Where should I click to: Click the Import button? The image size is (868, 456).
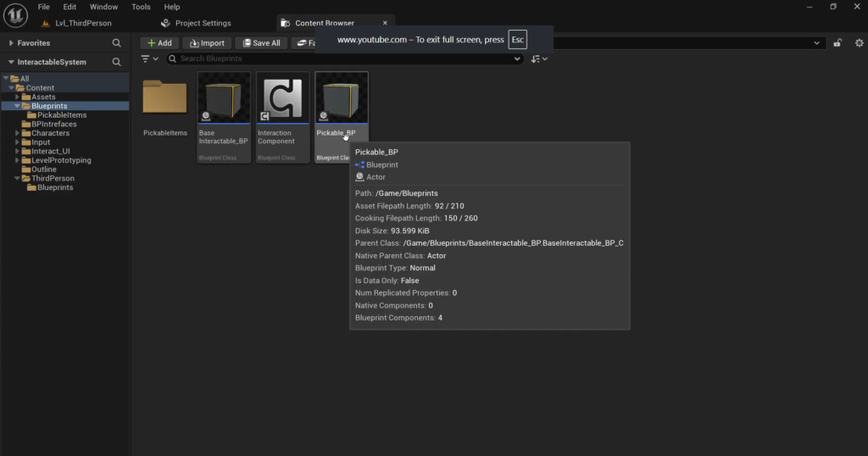coord(207,43)
